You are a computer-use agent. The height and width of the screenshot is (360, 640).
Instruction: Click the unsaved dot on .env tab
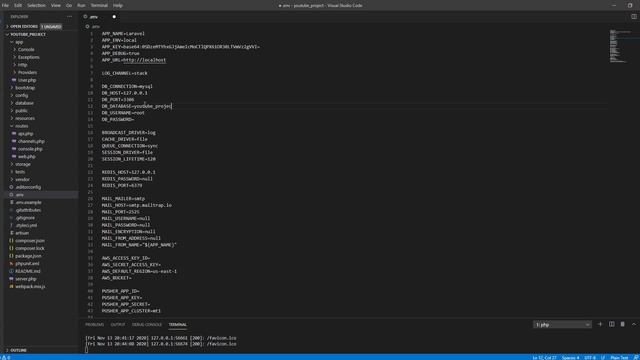coord(114,17)
